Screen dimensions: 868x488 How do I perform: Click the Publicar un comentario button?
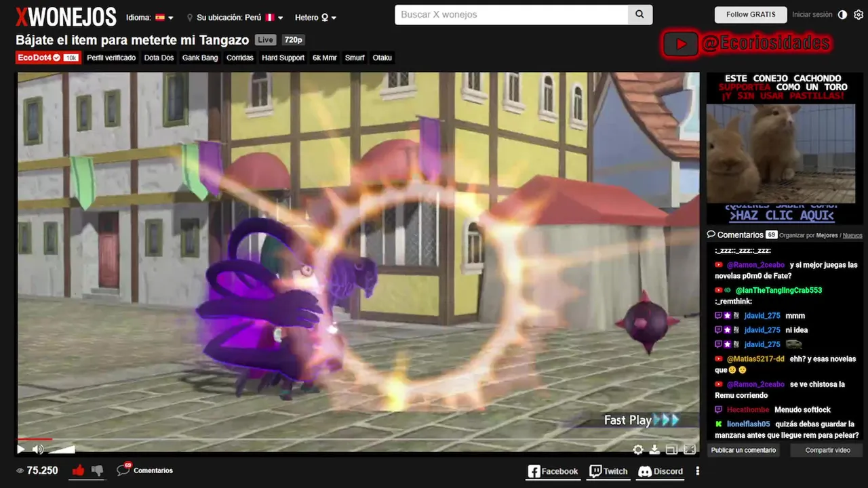click(x=743, y=450)
